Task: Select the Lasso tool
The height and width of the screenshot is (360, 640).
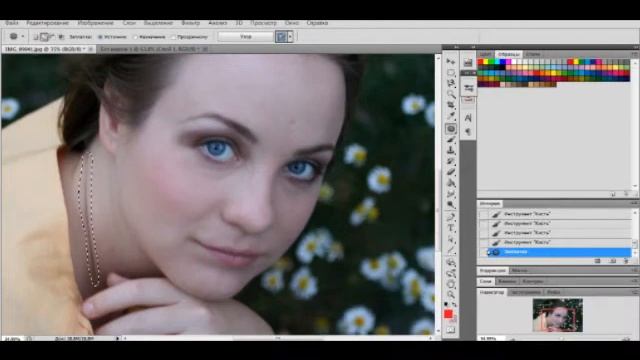Action: click(x=451, y=84)
